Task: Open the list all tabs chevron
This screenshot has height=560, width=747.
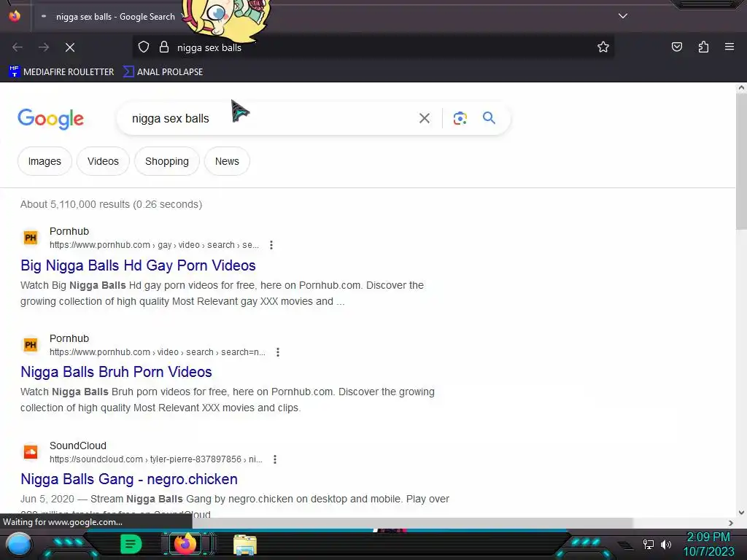Action: click(623, 16)
